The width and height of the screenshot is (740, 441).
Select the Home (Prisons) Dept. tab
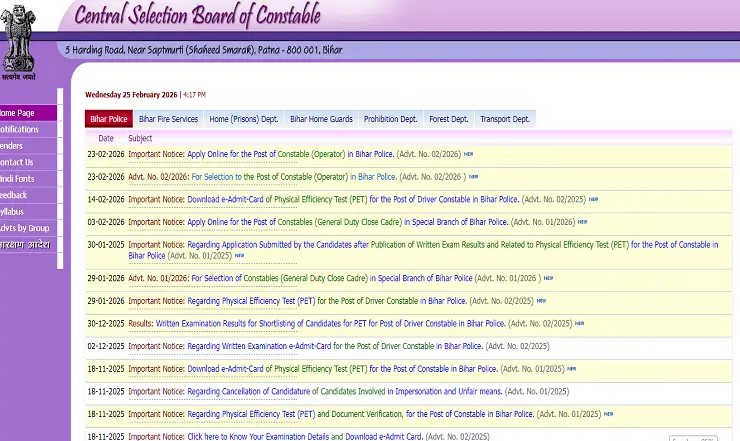point(244,119)
